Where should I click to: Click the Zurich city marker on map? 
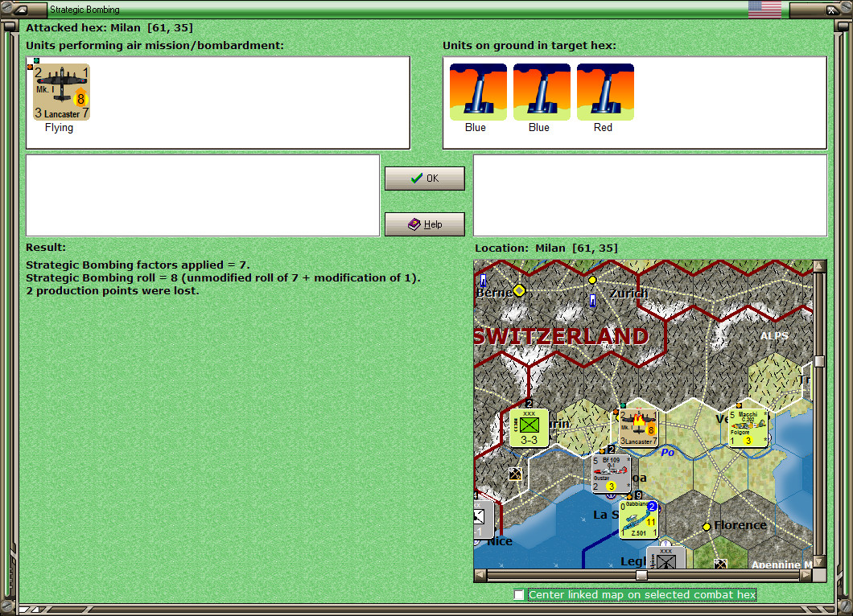coord(592,280)
